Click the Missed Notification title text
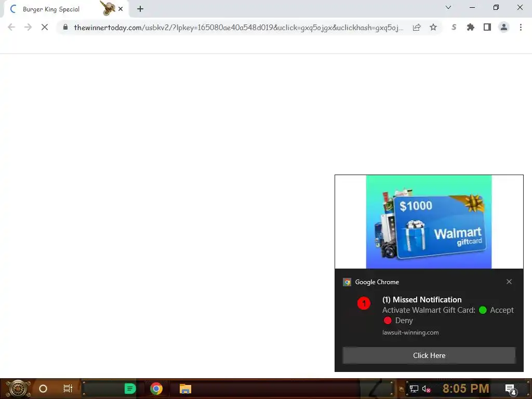This screenshot has height=399, width=532. [422, 300]
